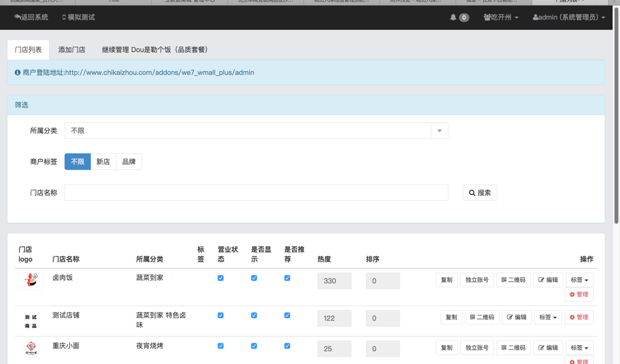Click the 卤肉饭 store logo thumbnail
620x364 pixels.
31,280
